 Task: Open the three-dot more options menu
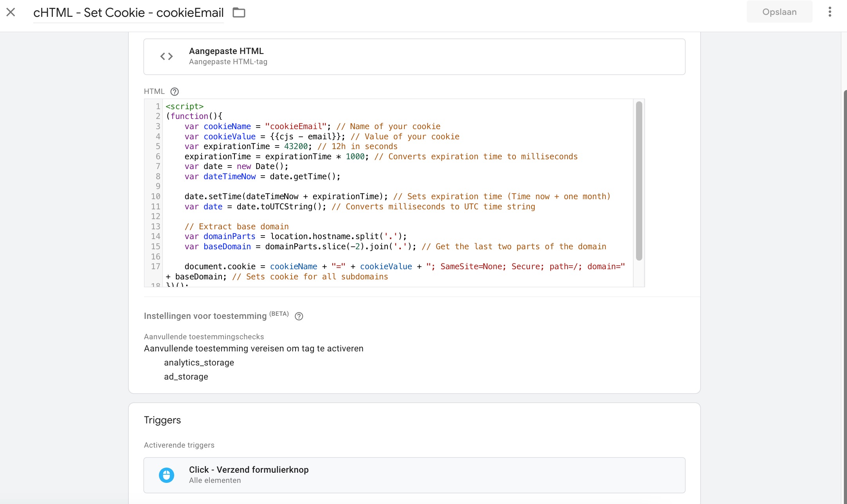point(829,12)
